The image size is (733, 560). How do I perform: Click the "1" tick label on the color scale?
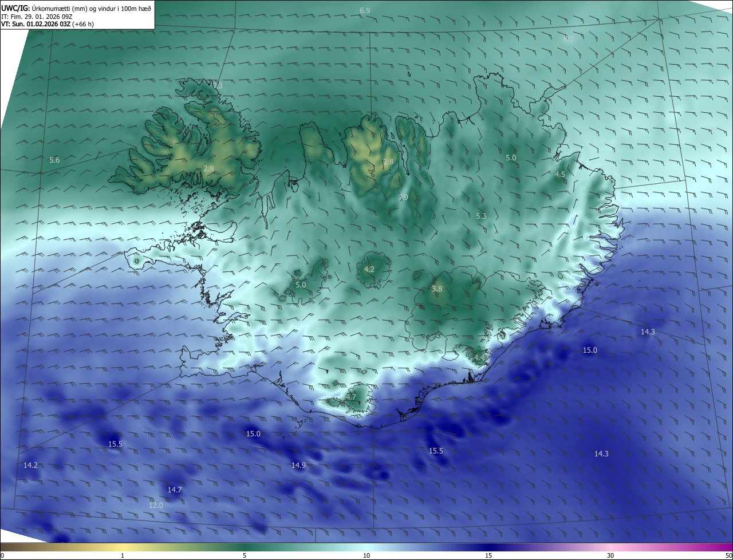[123, 555]
